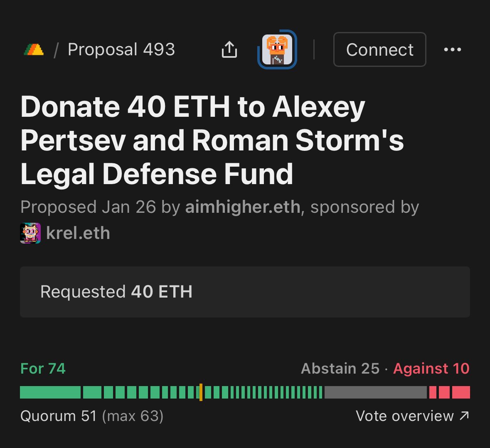Screen dimensions: 490x448
Task: Select the Abstain 25 vote label
Action: tap(340, 369)
